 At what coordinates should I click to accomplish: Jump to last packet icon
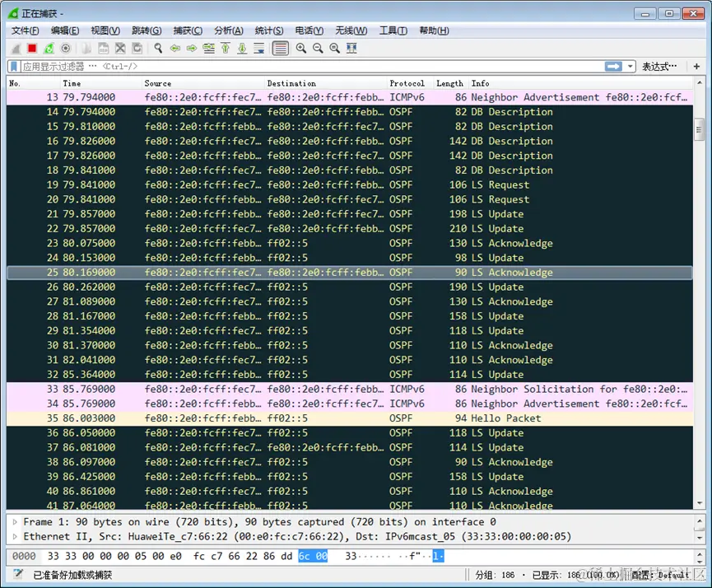click(x=243, y=48)
